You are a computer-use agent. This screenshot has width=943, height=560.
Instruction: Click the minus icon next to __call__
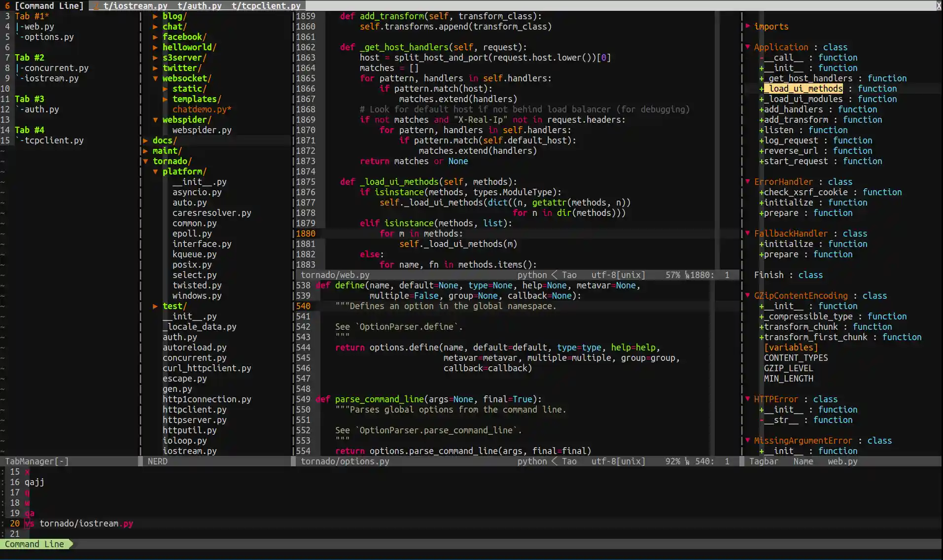(x=761, y=57)
